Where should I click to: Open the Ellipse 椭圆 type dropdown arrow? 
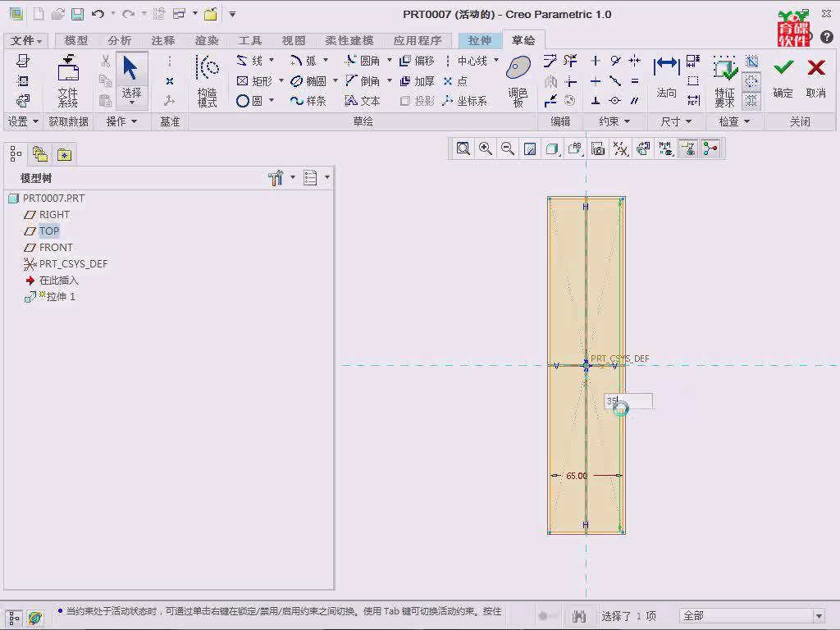point(336,80)
